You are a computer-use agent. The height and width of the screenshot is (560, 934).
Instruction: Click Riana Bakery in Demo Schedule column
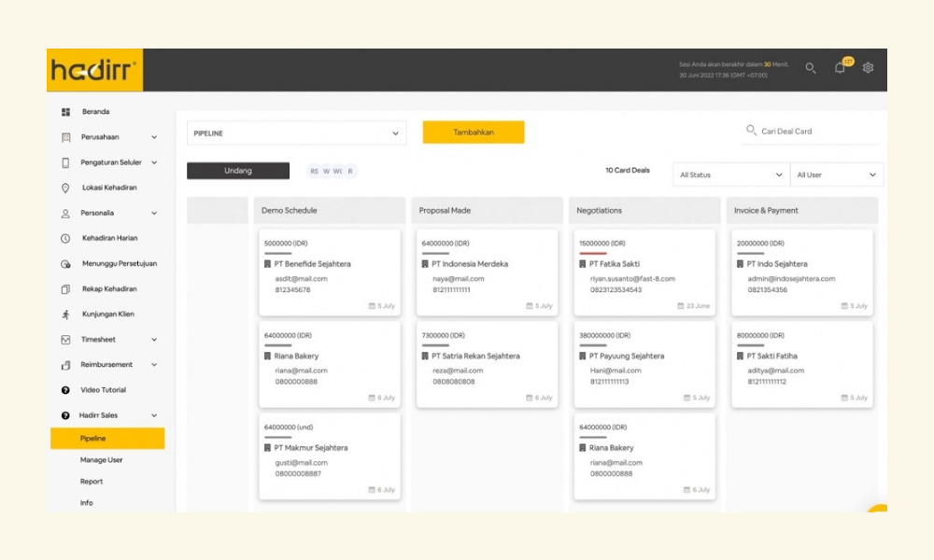click(x=297, y=356)
